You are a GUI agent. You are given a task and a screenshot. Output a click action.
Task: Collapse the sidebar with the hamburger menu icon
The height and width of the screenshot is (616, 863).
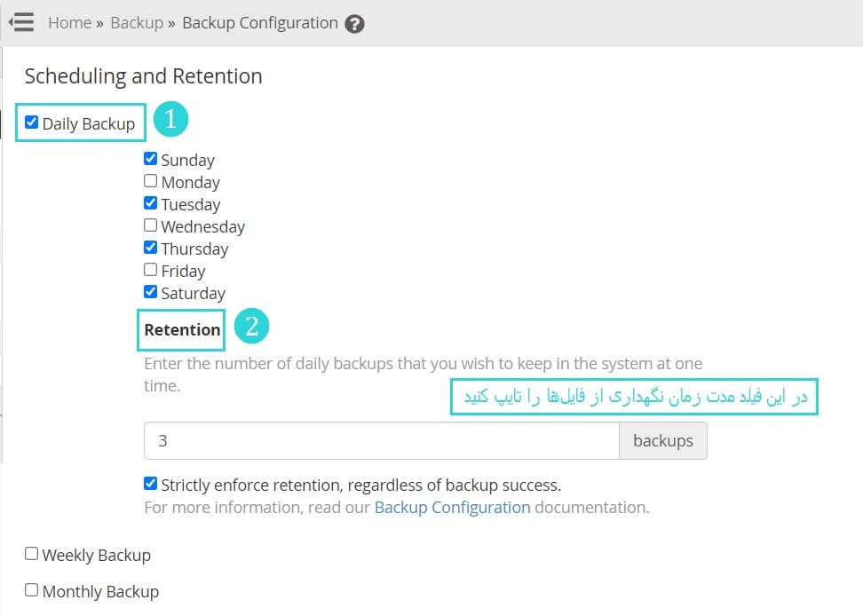[x=21, y=22]
